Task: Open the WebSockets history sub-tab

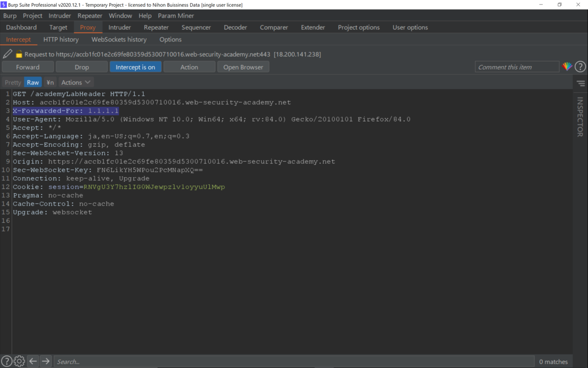Action: [119, 39]
